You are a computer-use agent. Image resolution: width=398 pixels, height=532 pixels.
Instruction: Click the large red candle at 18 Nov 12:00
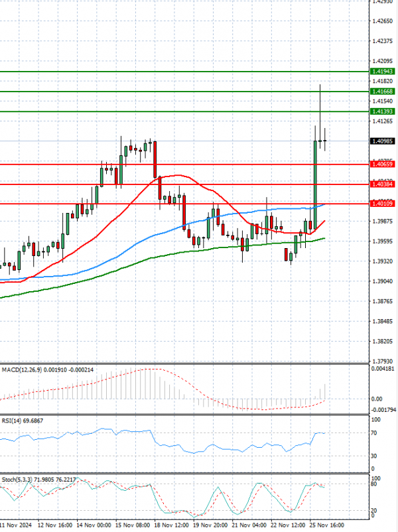click(155, 159)
